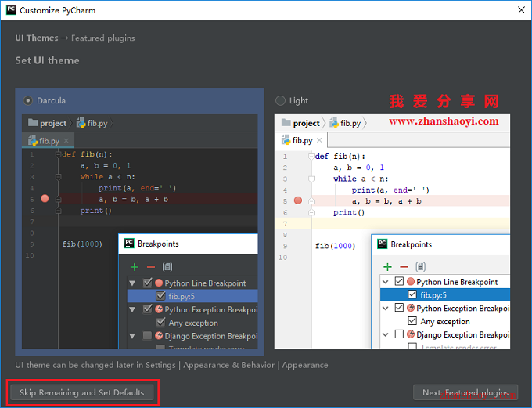Click red remove breakpoint icon in Light preview
The height and width of the screenshot is (408, 532).
click(404, 267)
